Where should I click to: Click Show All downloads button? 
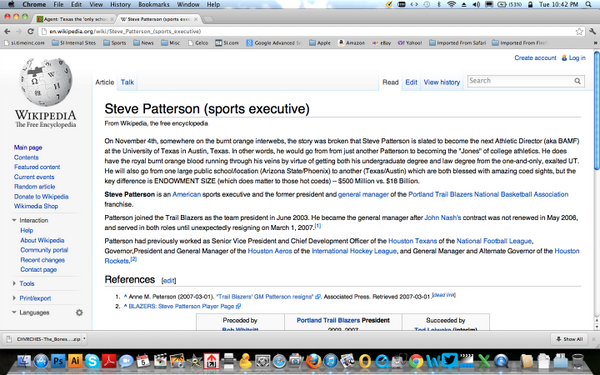pyautogui.click(x=569, y=339)
